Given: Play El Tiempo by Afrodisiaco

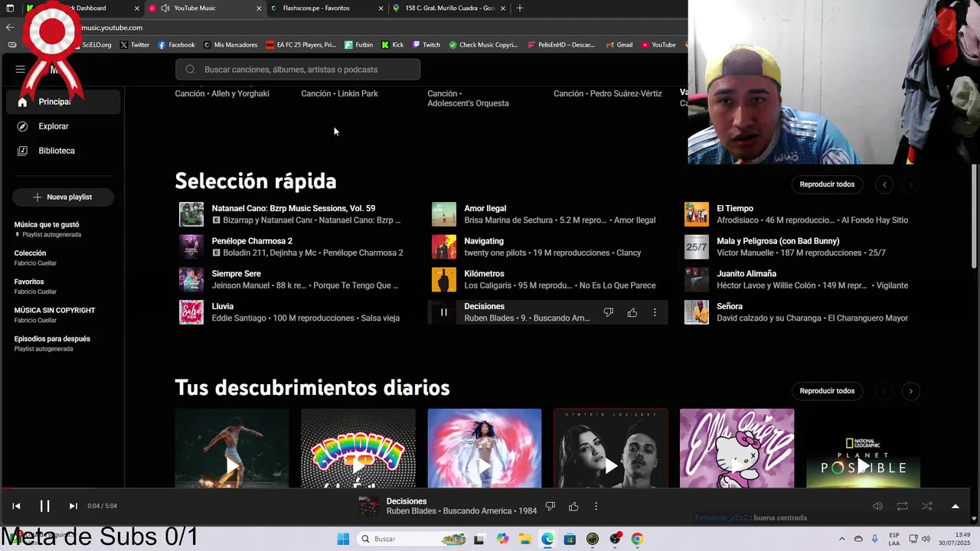Looking at the screenshot, I should (697, 214).
